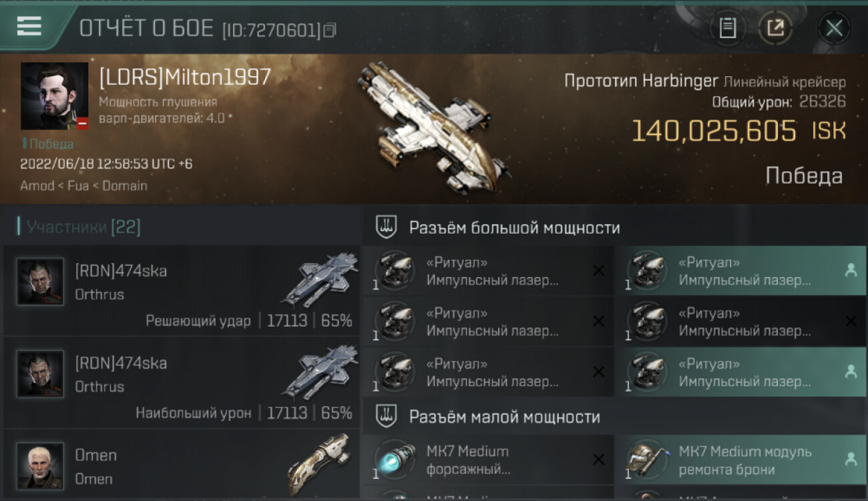This screenshot has height=501, width=868.
Task: Open the clipboard notes icon in header
Action: click(728, 29)
